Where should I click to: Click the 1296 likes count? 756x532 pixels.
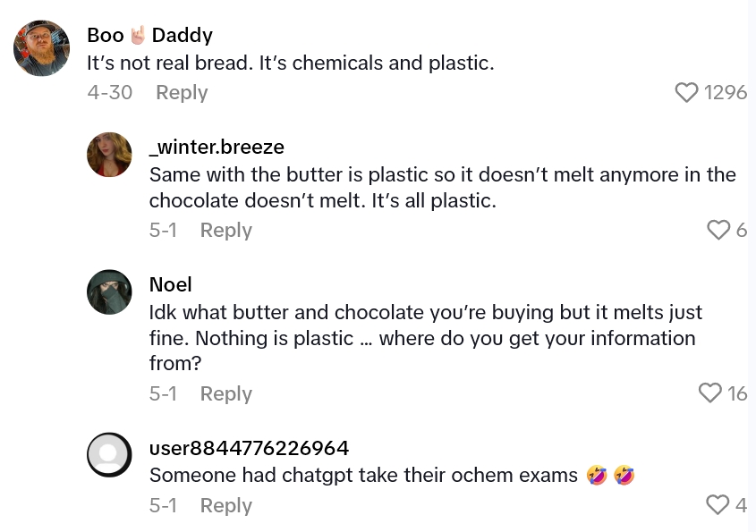click(x=726, y=93)
